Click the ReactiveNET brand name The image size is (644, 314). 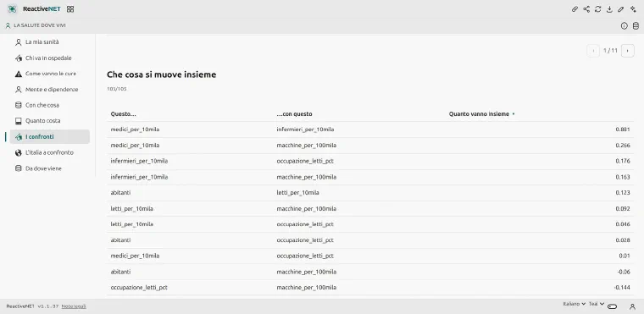click(42, 9)
